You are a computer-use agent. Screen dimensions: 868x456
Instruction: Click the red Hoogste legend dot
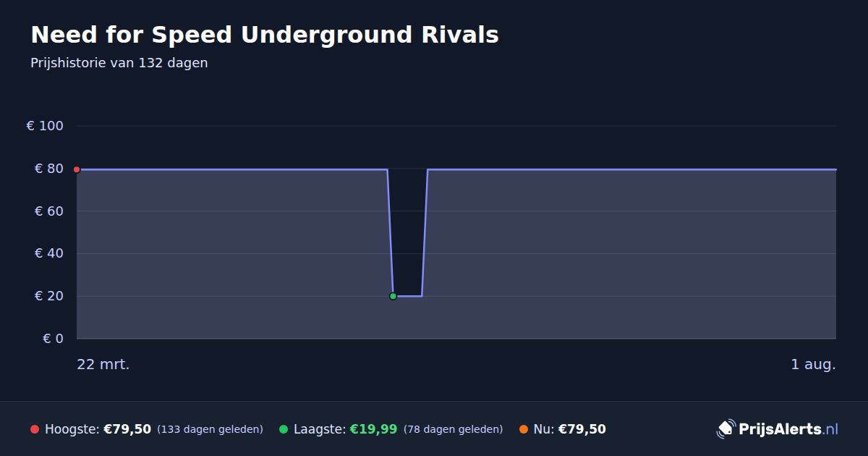coord(35,429)
